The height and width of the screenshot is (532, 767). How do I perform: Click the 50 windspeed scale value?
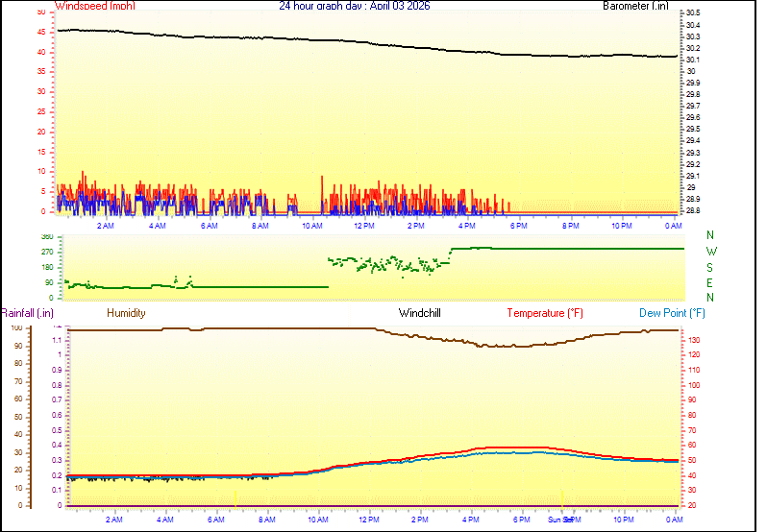40,12
